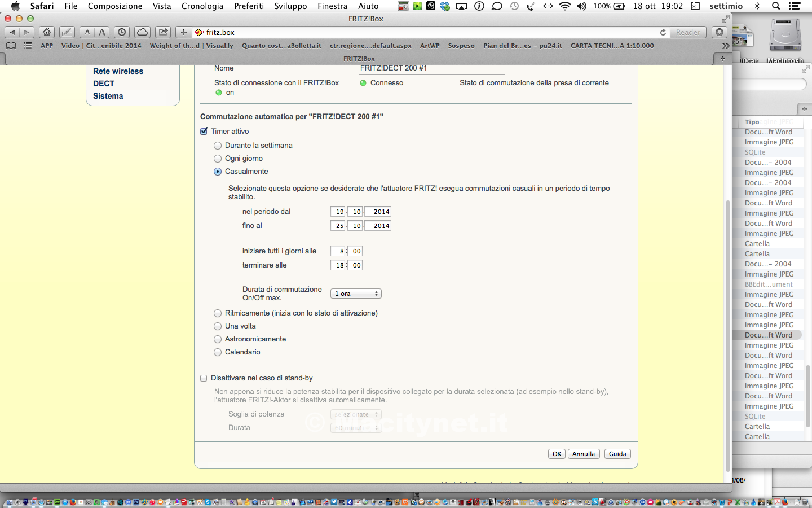
Task: Click Tipo column header in Finder
Action: click(752, 122)
